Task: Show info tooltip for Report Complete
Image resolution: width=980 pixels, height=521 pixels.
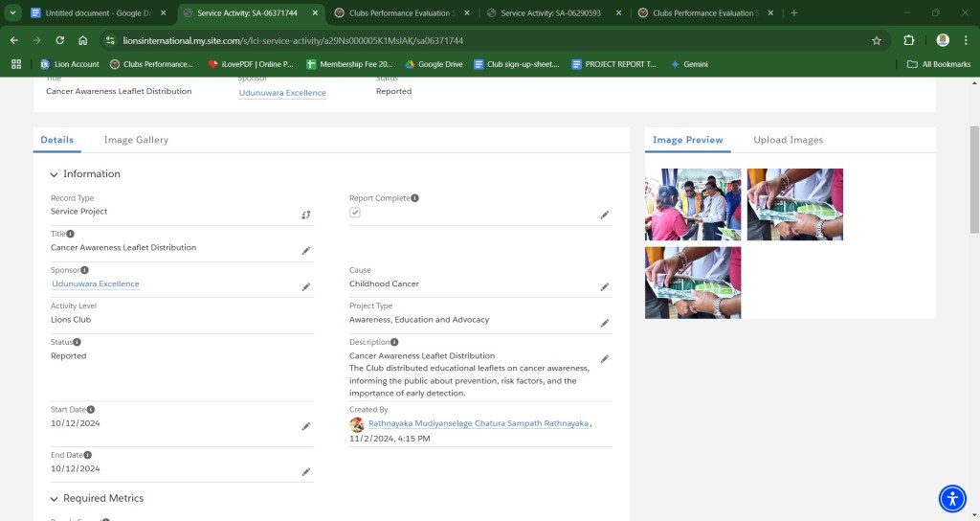Action: click(x=415, y=198)
